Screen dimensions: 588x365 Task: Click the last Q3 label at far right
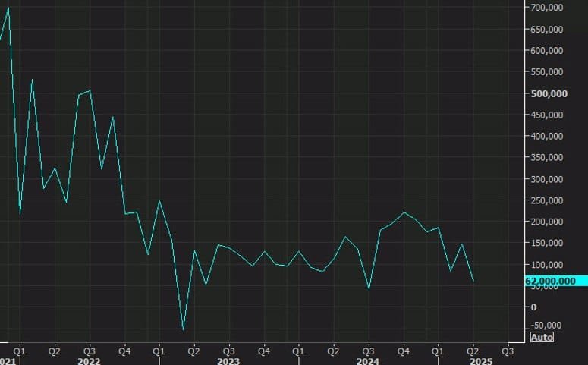pyautogui.click(x=508, y=351)
